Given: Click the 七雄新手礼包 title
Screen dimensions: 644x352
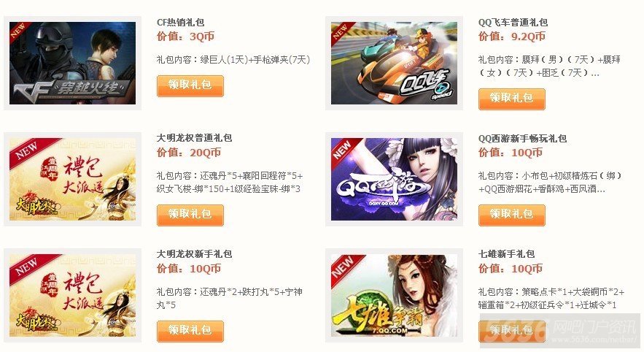Looking at the screenshot, I should pos(506,253).
